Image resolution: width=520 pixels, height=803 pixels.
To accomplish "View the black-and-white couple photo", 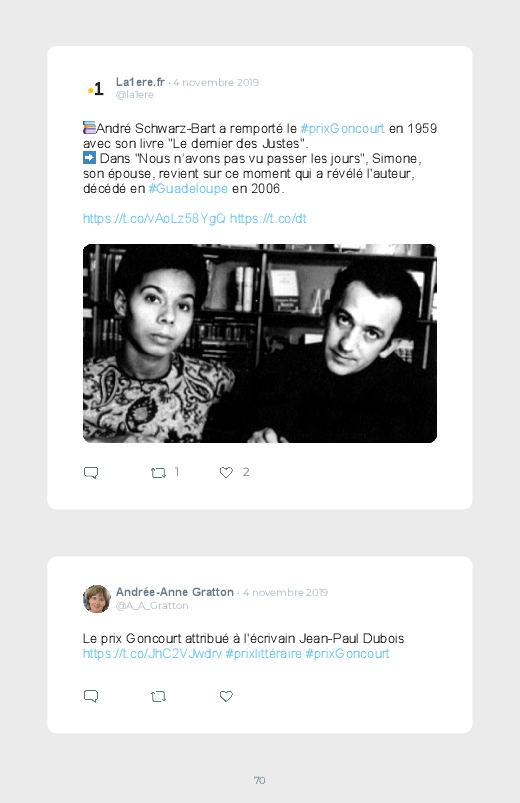I will (x=260, y=343).
